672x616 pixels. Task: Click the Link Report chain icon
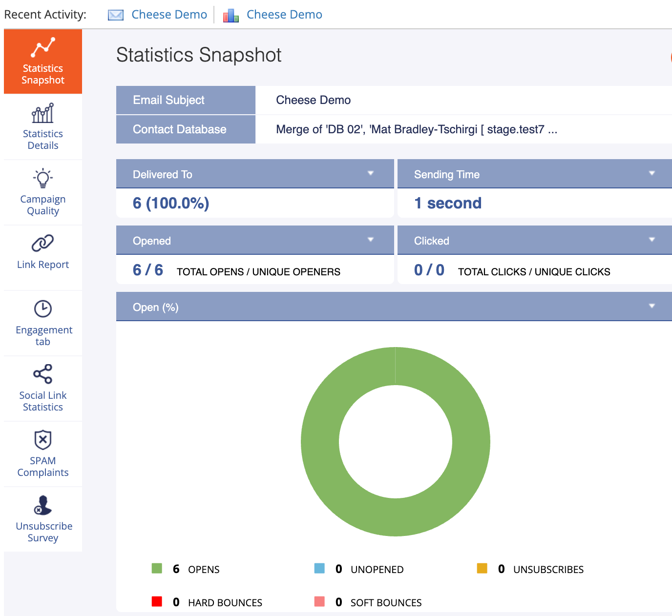pyautogui.click(x=43, y=243)
